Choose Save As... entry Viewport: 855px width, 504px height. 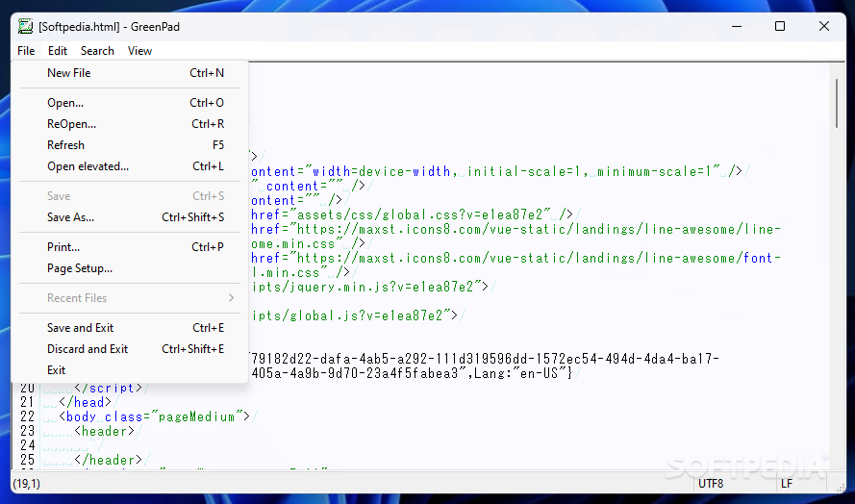pos(130,217)
